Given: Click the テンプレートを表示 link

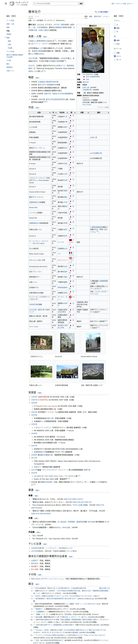Looking at the screenshot, I should [103, 107].
